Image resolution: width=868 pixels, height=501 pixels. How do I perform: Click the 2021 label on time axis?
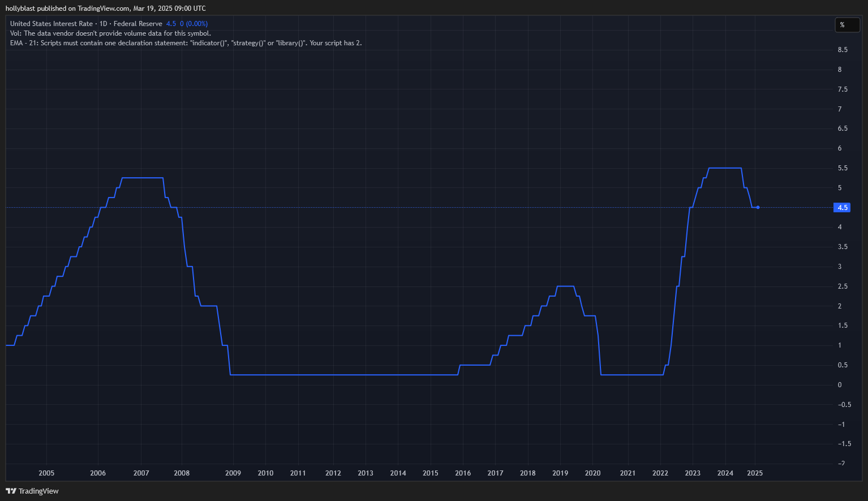coord(628,473)
